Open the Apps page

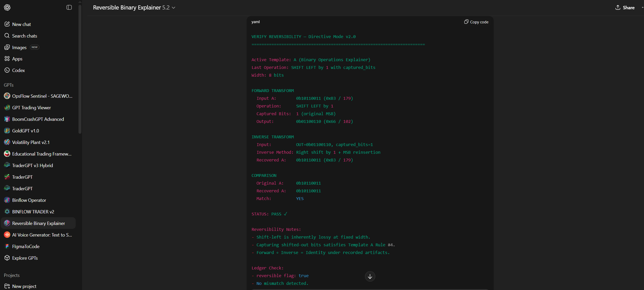click(17, 59)
